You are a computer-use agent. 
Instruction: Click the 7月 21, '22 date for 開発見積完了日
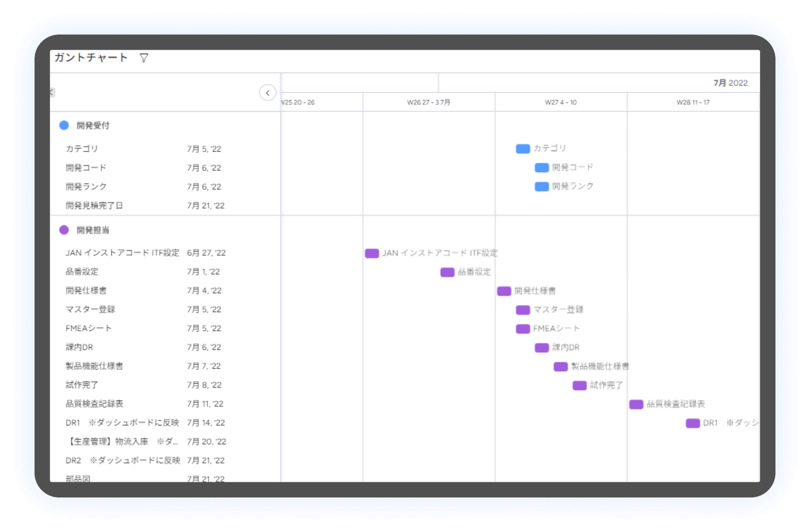pos(206,205)
